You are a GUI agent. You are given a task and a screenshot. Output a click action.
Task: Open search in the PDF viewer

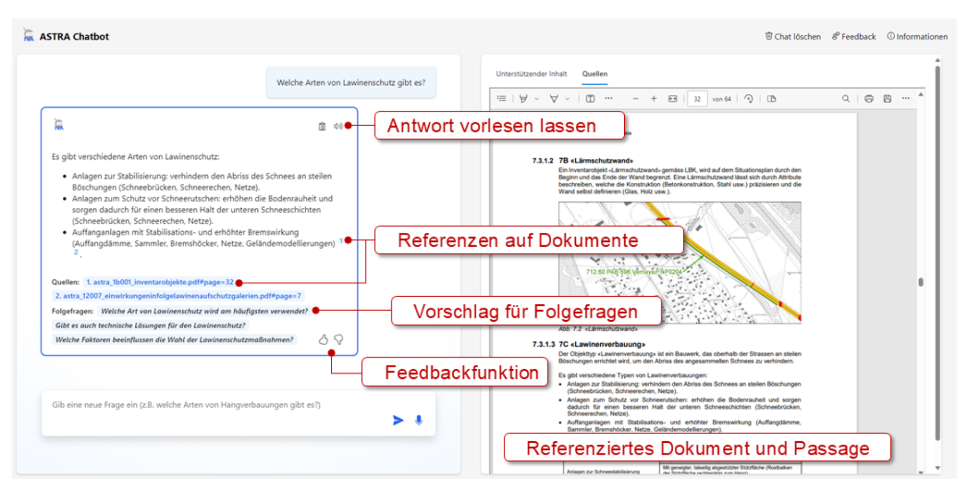pos(846,99)
